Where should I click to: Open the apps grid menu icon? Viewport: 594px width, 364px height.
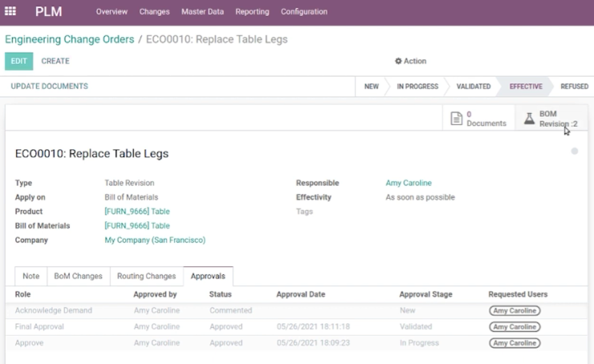pos(10,11)
